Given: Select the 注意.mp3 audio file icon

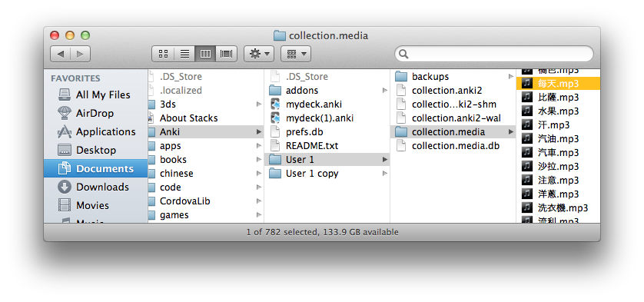Looking at the screenshot, I should coord(527,180).
